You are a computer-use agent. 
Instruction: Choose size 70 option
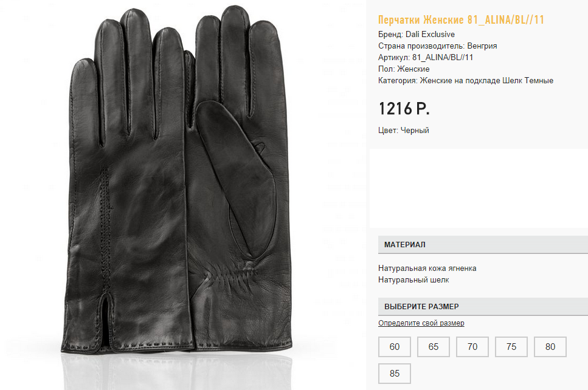[x=472, y=347]
